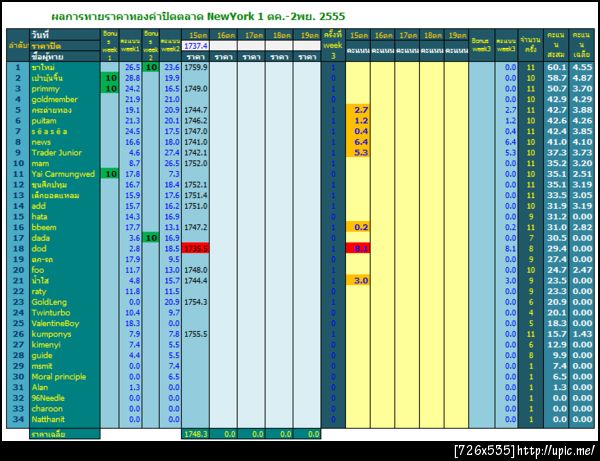Select the name 'bbeem'
This screenshot has height=461, width=600.
click(44, 227)
